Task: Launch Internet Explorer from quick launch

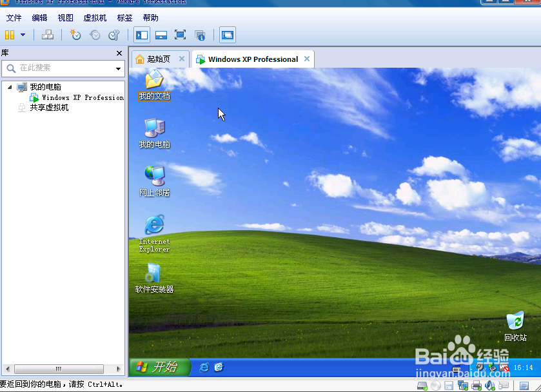Action: pyautogui.click(x=204, y=367)
